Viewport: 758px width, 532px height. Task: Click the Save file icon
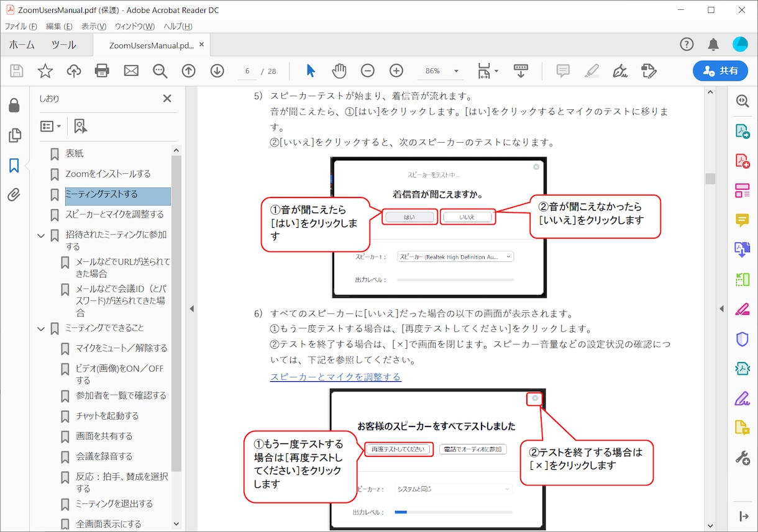[x=17, y=71]
